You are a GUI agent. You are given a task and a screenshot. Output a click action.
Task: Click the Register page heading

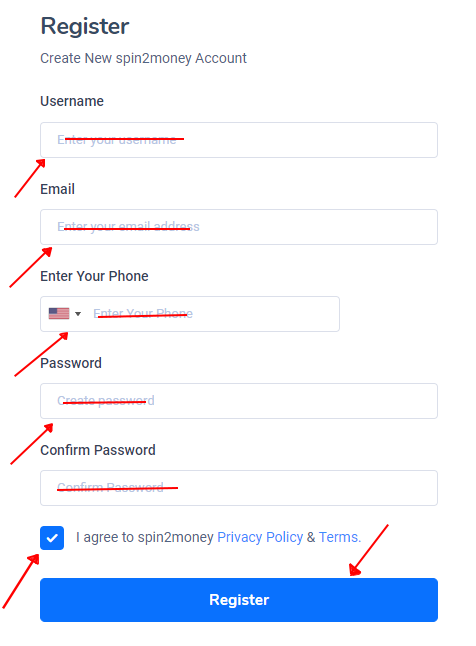(84, 26)
